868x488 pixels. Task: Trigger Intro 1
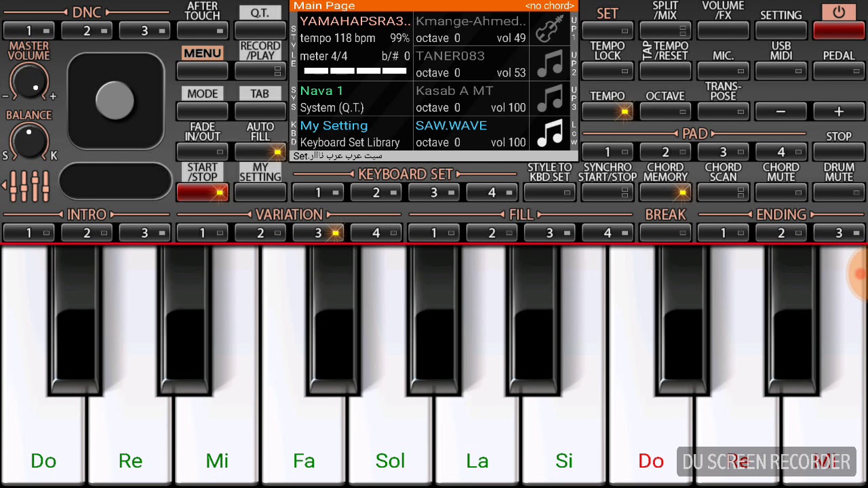28,233
